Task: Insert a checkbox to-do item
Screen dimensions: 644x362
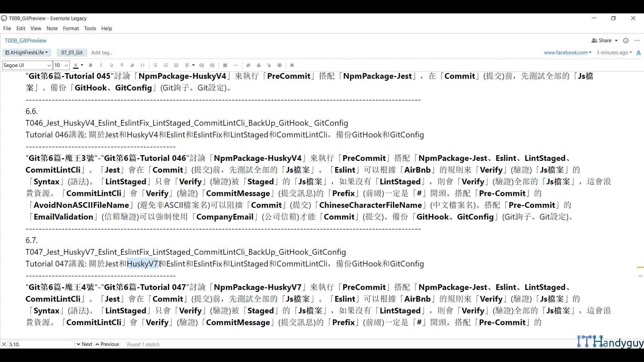Action: pos(176,65)
